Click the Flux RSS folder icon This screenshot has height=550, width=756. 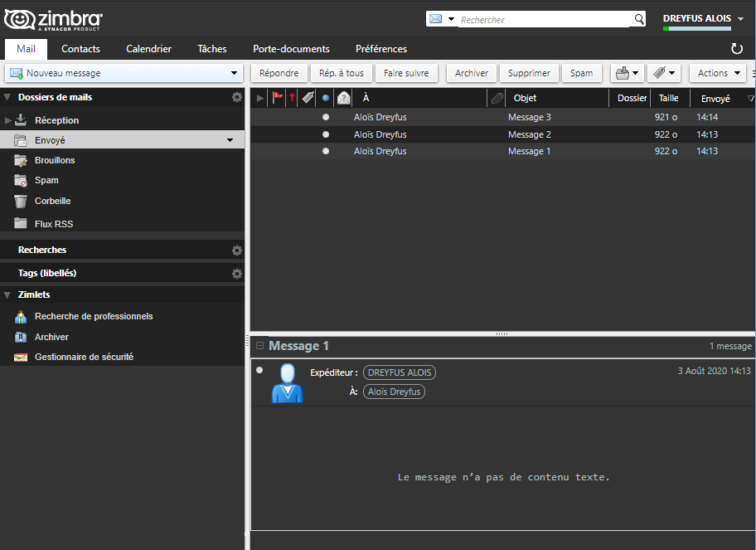pos(21,223)
